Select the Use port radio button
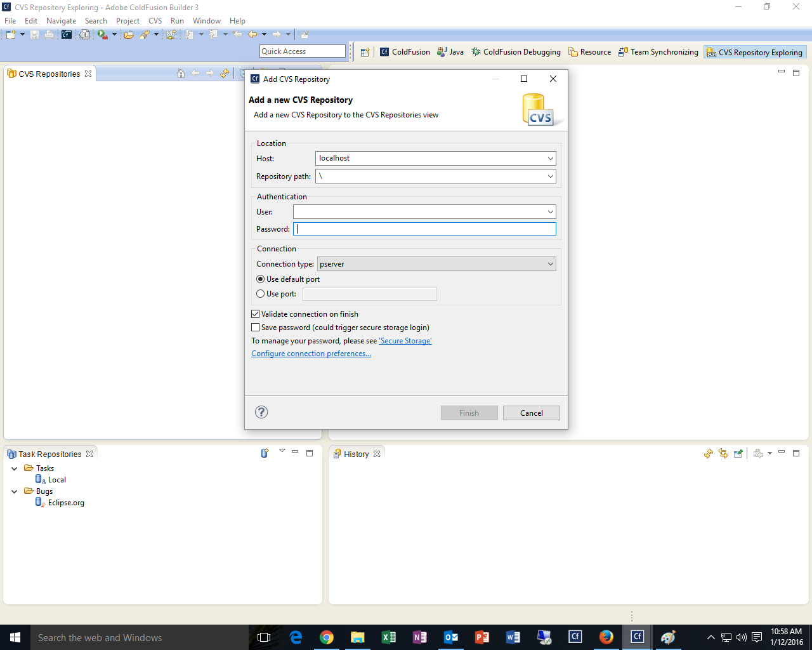The image size is (812, 650). (260, 294)
